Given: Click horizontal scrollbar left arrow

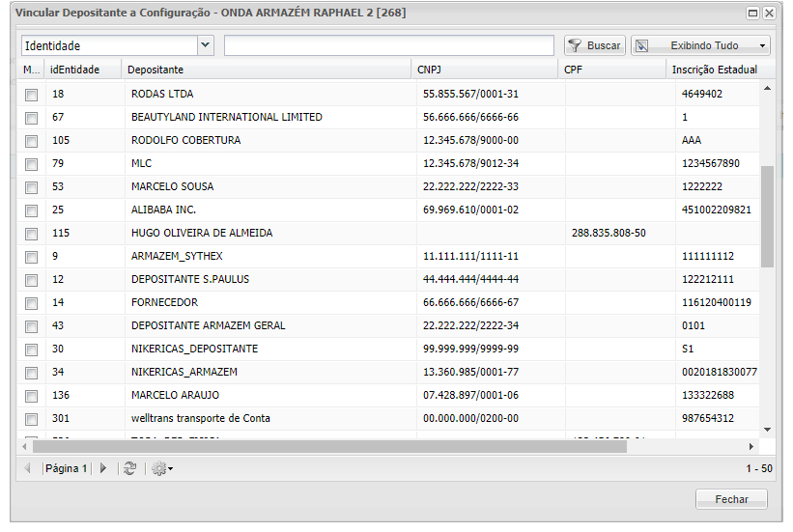Looking at the screenshot, I should 24,446.
